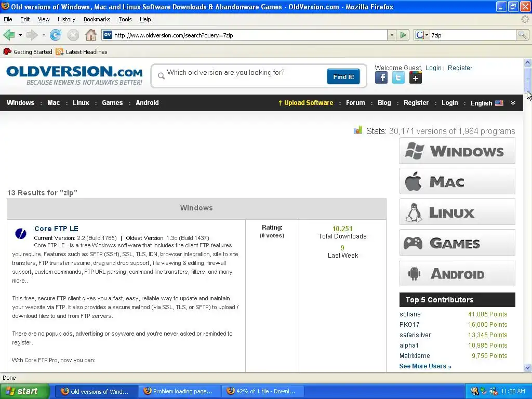Click the green Go arrow beside address bar
This screenshot has width=532, height=399.
pyautogui.click(x=403, y=35)
